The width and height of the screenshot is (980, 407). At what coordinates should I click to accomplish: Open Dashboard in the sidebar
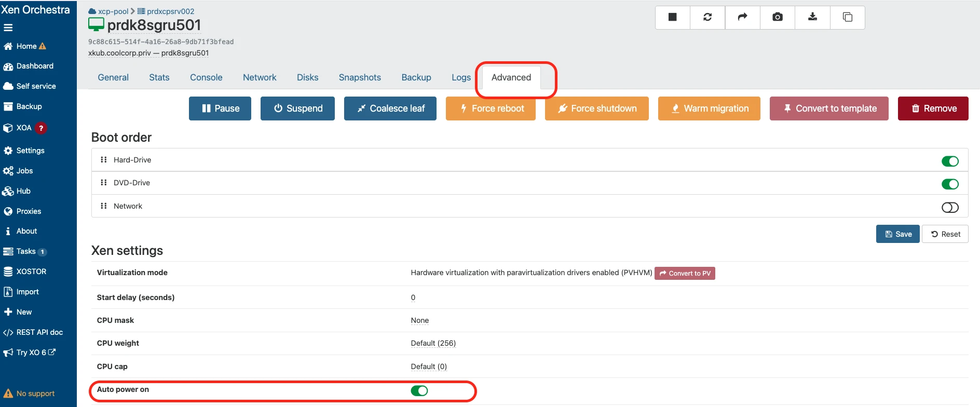[x=28, y=66]
